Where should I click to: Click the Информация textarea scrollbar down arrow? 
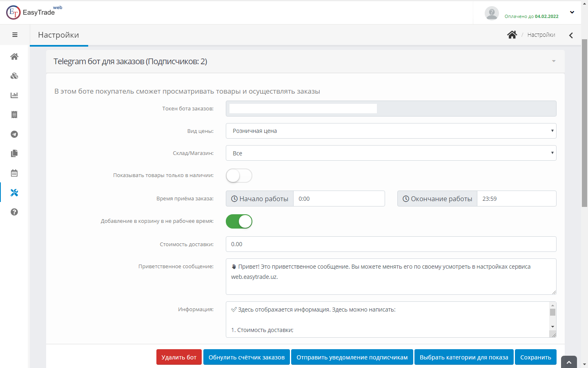tap(552, 327)
